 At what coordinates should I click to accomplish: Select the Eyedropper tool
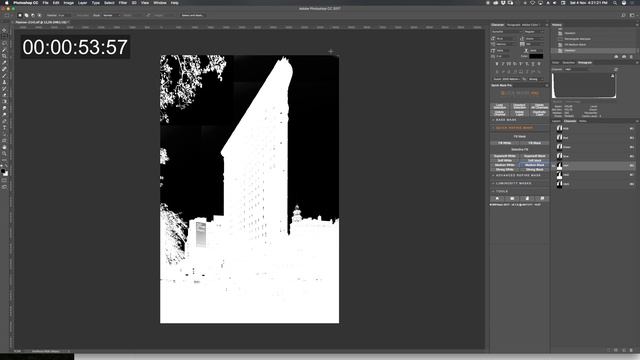click(4, 62)
